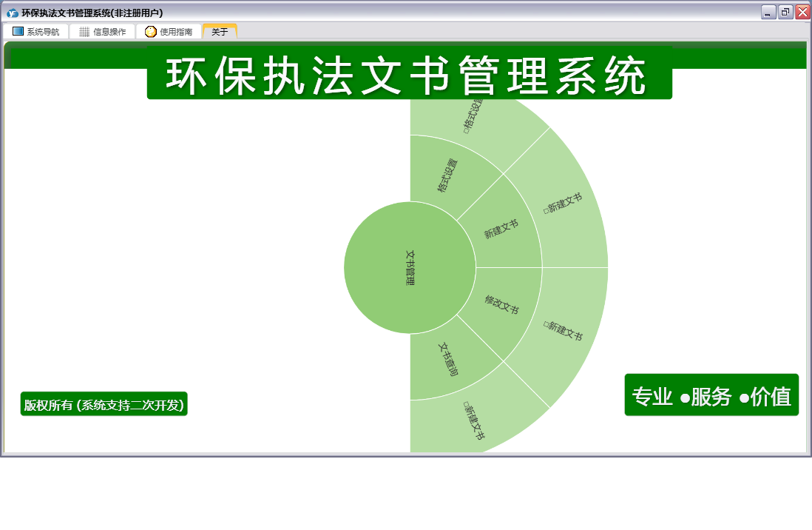The height and width of the screenshot is (530, 812).
Task: Open the 使用指南 tab
Action: 169,32
